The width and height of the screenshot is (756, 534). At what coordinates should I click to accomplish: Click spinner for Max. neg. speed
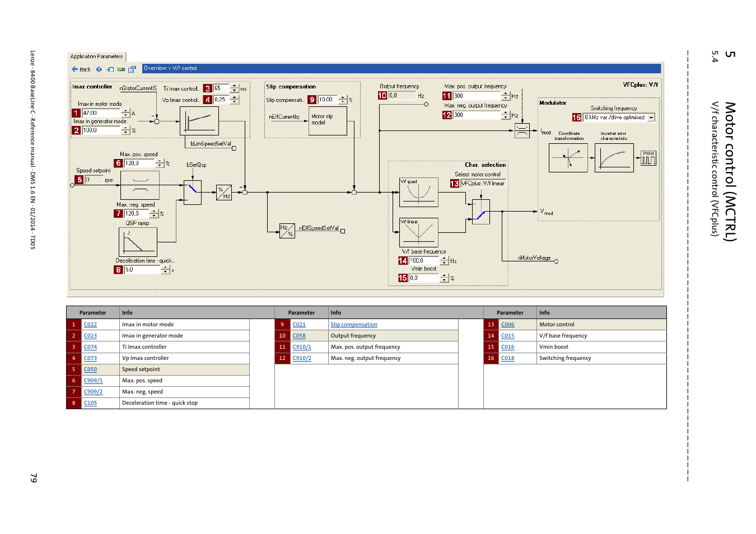154,214
